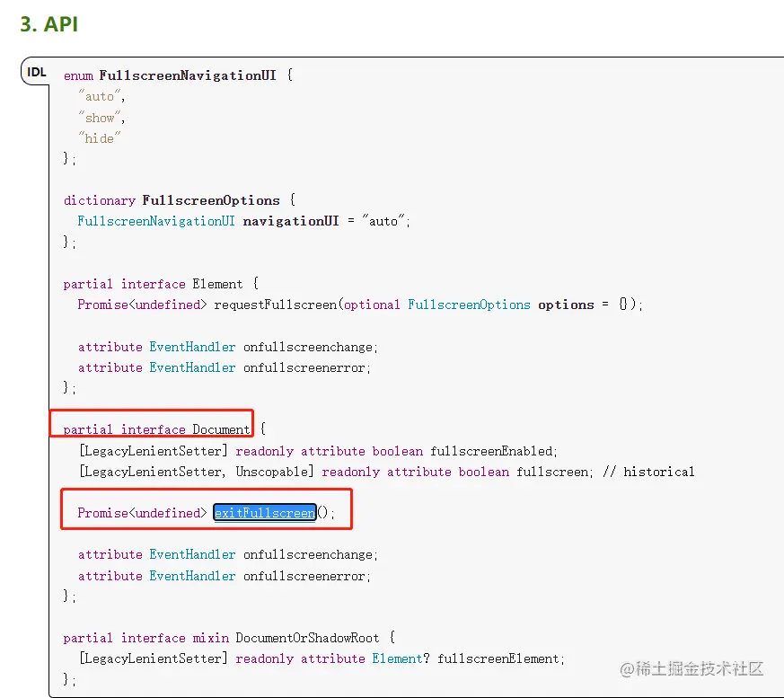
Task: Click EventHandler type of Document onfullscreenerror
Action: coord(192,576)
